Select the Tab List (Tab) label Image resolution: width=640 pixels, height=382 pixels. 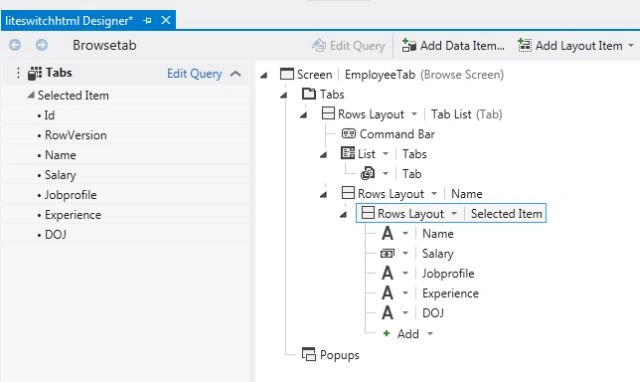[x=467, y=114]
